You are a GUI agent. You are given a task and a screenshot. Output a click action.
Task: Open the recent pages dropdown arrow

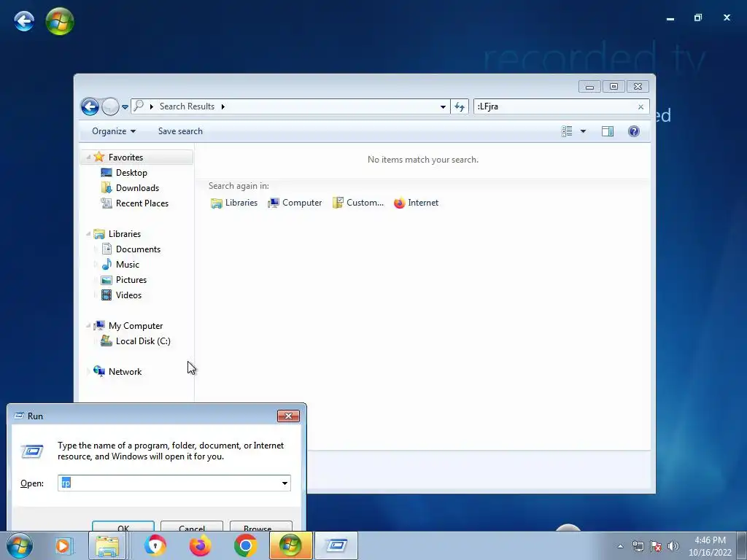[125, 107]
